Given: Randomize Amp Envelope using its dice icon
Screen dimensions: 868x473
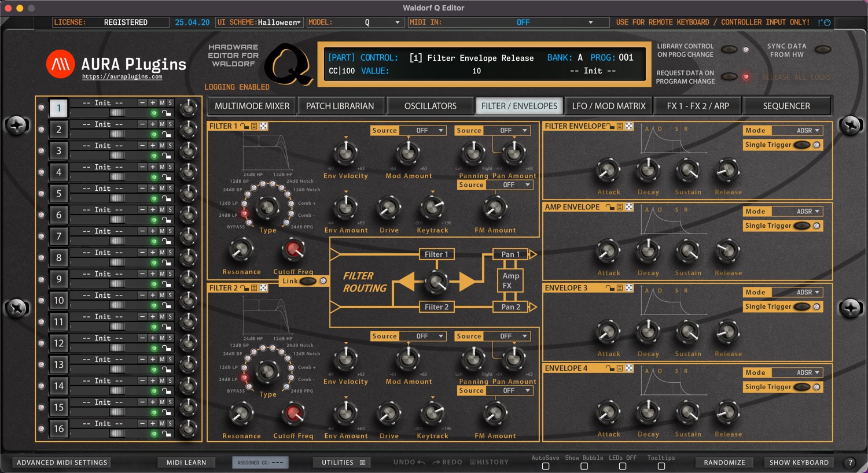Looking at the screenshot, I should click(629, 207).
